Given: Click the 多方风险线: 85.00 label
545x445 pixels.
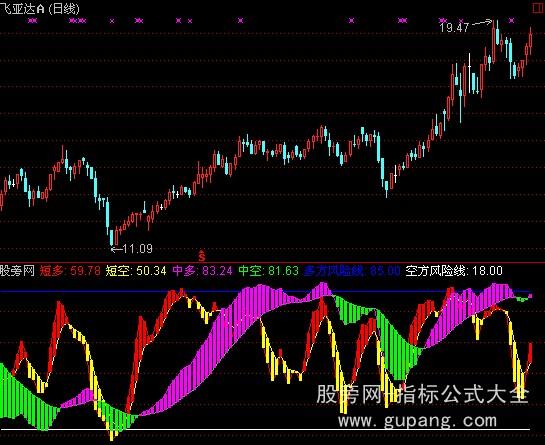Looking at the screenshot, I should (352, 270).
